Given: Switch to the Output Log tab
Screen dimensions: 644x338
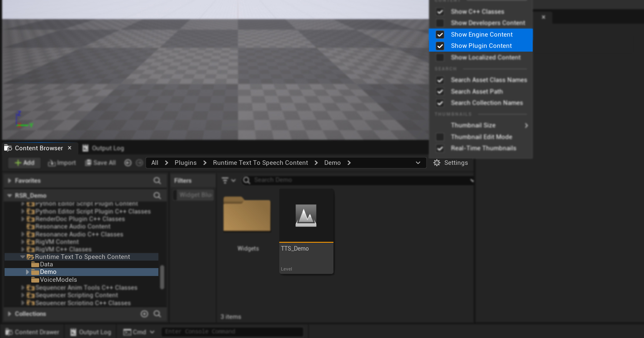Looking at the screenshot, I should pos(103,148).
